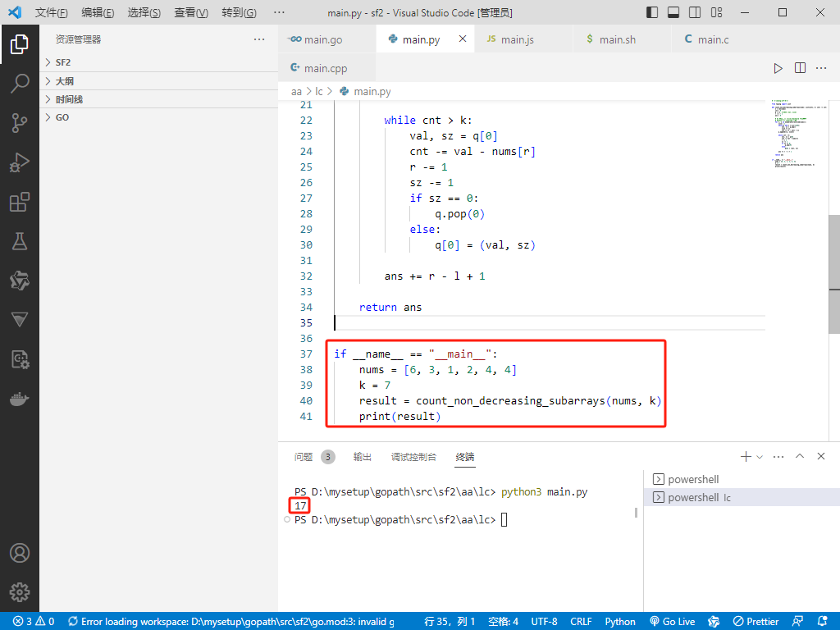Screen dimensions: 840x630
Task: Click aa breadcrumb segment
Action: [296, 92]
